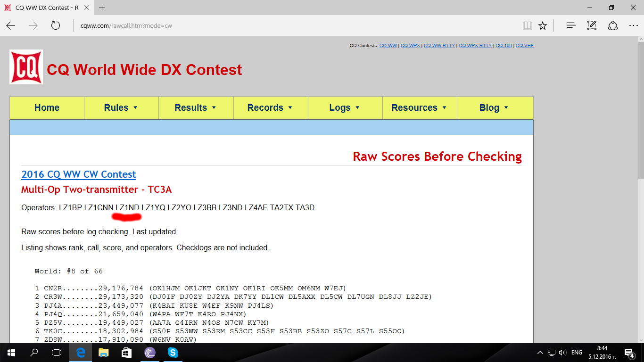
Task: Go back with the browser back arrow
Action: [11, 26]
